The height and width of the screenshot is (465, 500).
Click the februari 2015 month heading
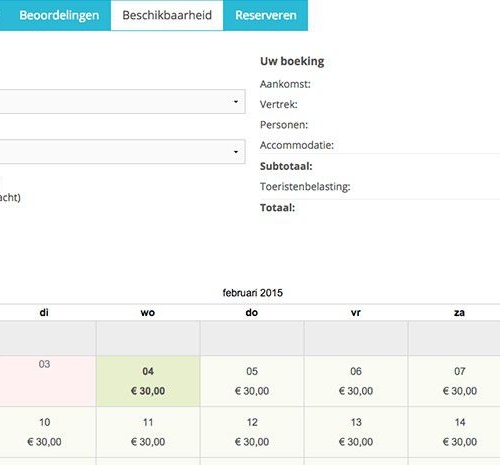(253, 293)
